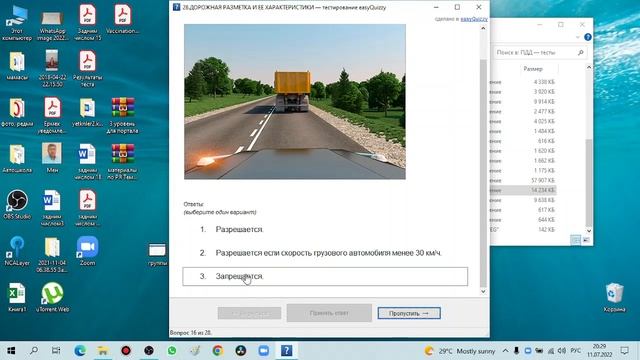Open 'Книга1' Excel file on desktop
640x360 pixels.
[17, 298]
